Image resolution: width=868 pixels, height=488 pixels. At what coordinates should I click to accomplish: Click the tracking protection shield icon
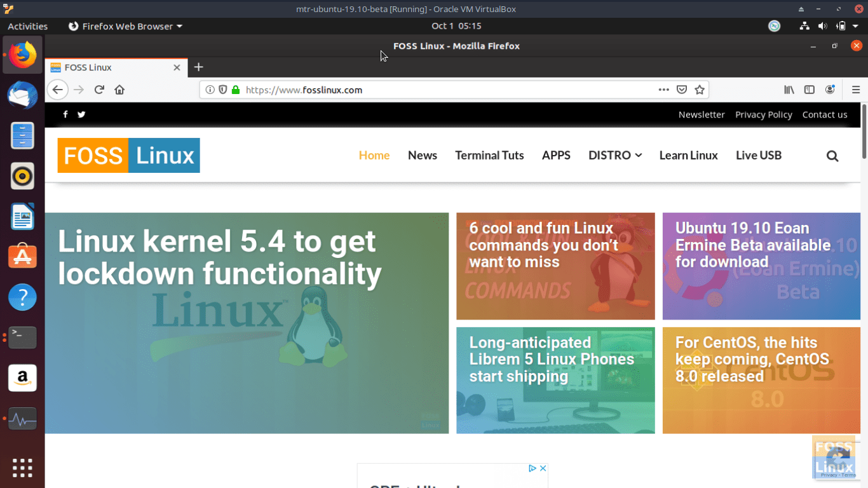pos(223,90)
